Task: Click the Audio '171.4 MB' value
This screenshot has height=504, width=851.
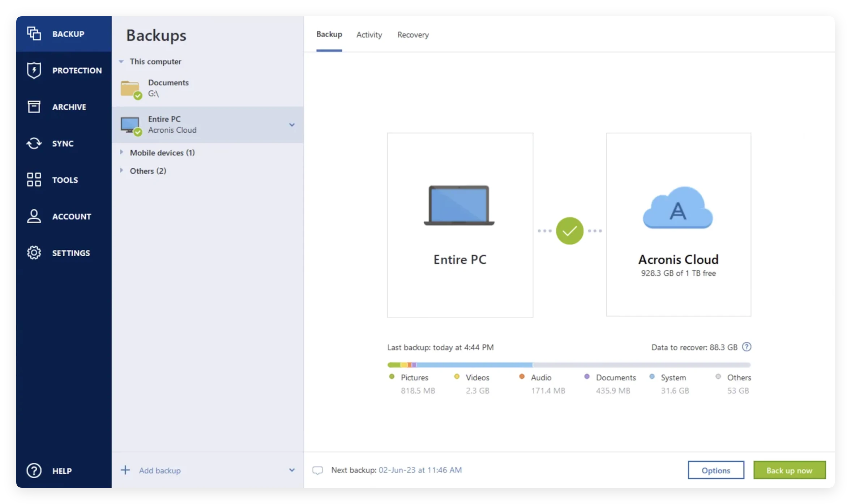Action: click(548, 390)
